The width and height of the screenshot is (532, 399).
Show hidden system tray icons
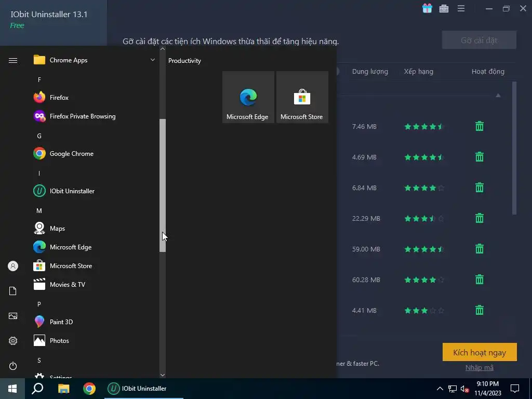coord(440,389)
